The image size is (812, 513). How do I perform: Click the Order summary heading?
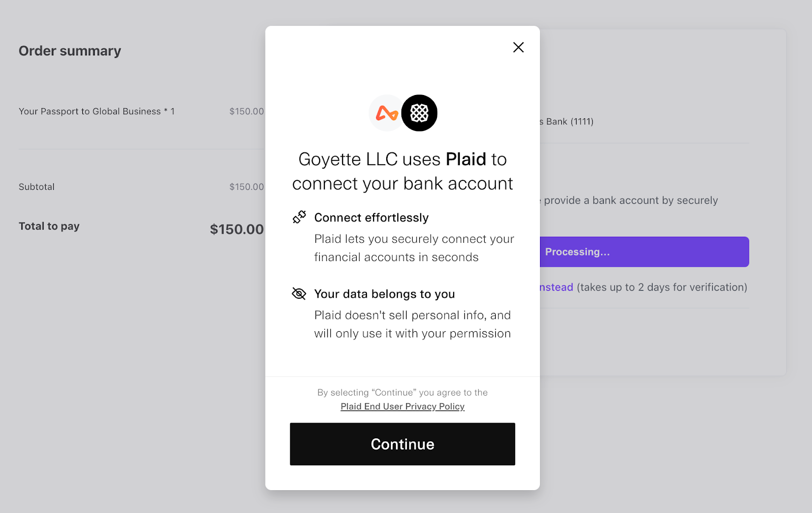coord(70,51)
